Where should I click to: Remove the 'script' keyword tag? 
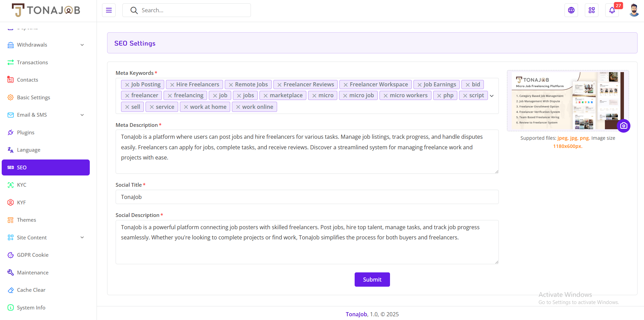(465, 96)
